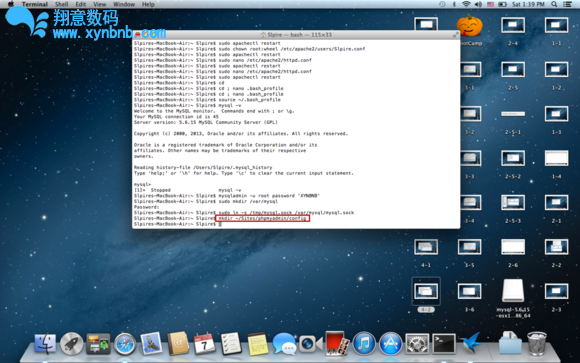
Task: Open the Downloads folder stack in Dock
Action: [x=510, y=343]
